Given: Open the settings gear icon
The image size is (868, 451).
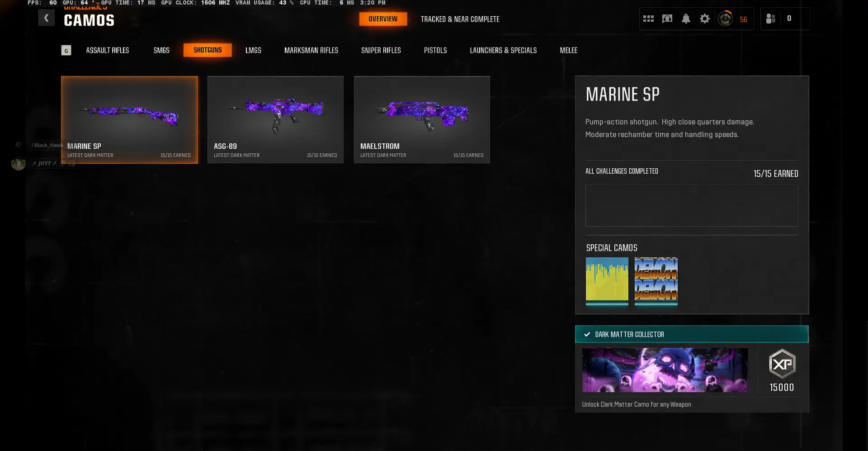Looking at the screenshot, I should coord(705,19).
